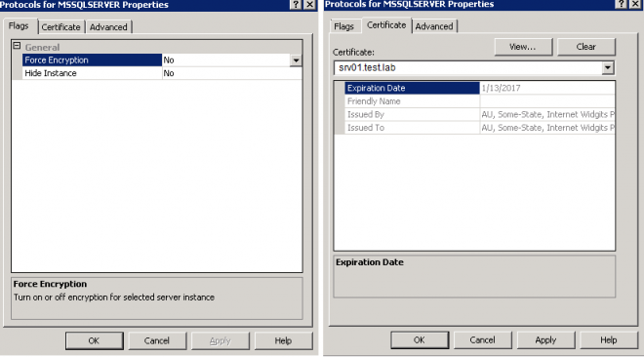Select Certificate tab in right window
Viewport: 644px width, 357px height.
point(386,25)
